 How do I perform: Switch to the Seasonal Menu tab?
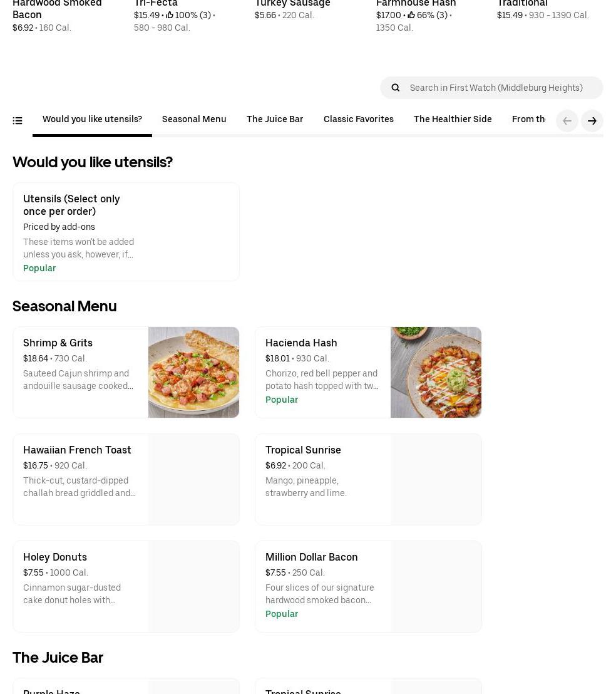click(x=194, y=119)
